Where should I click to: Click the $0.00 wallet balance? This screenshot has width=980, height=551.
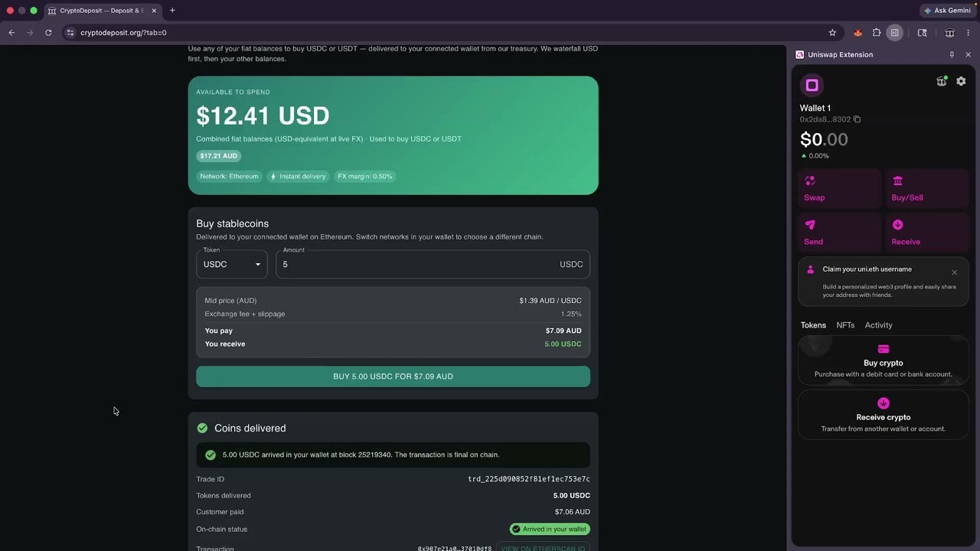point(824,139)
